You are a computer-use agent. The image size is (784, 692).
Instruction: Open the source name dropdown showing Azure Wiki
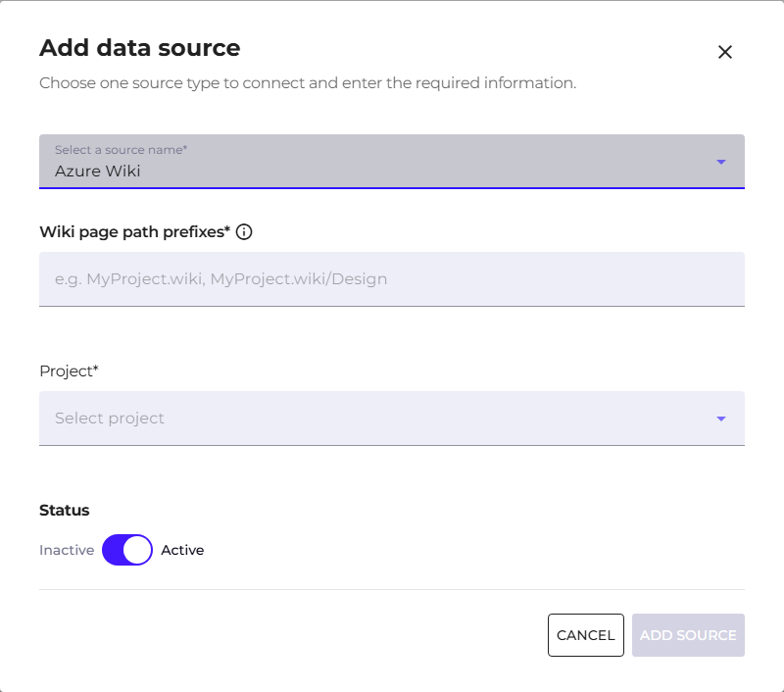391,162
